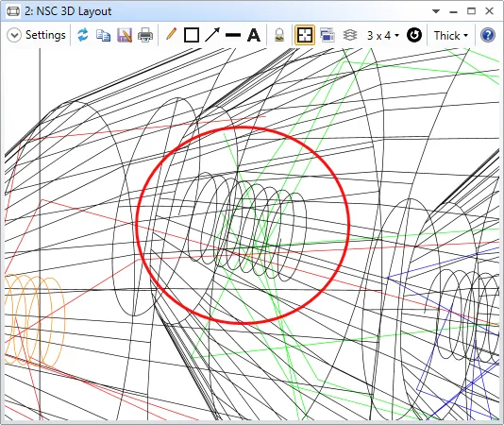
Task: Expand the Settings chevron
Action: coord(14,35)
